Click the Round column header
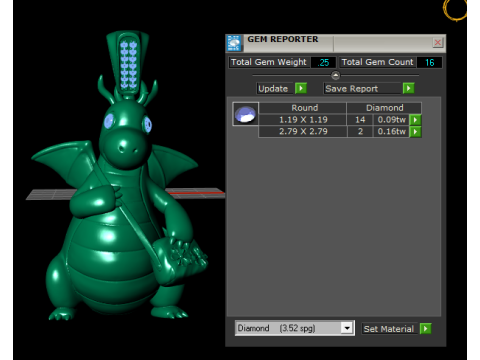480x360 pixels. click(303, 108)
